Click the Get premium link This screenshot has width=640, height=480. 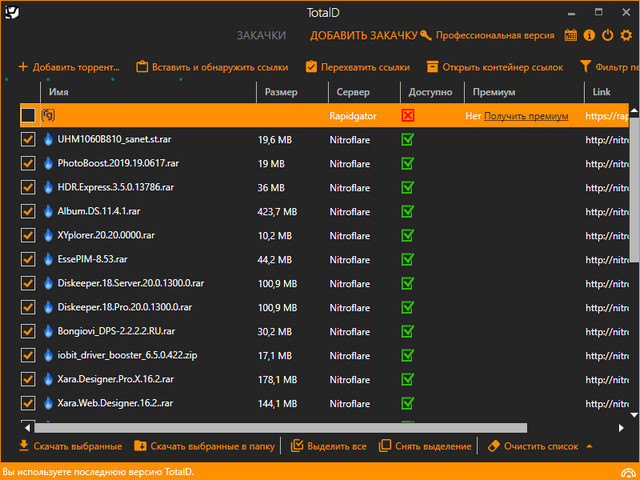point(526,116)
